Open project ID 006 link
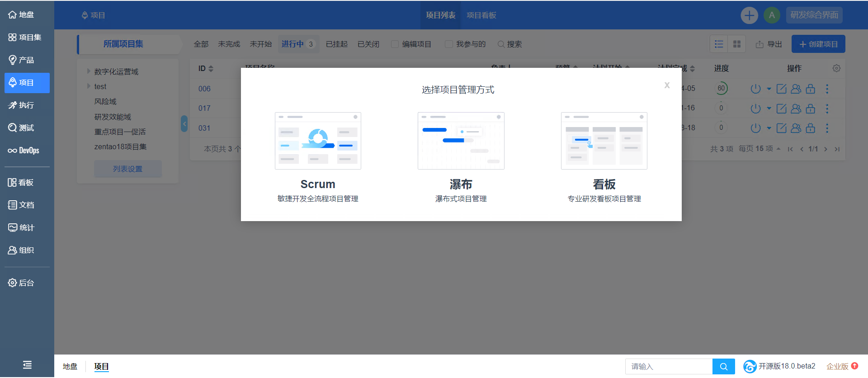Screen dimensions: 868x378 (204, 89)
